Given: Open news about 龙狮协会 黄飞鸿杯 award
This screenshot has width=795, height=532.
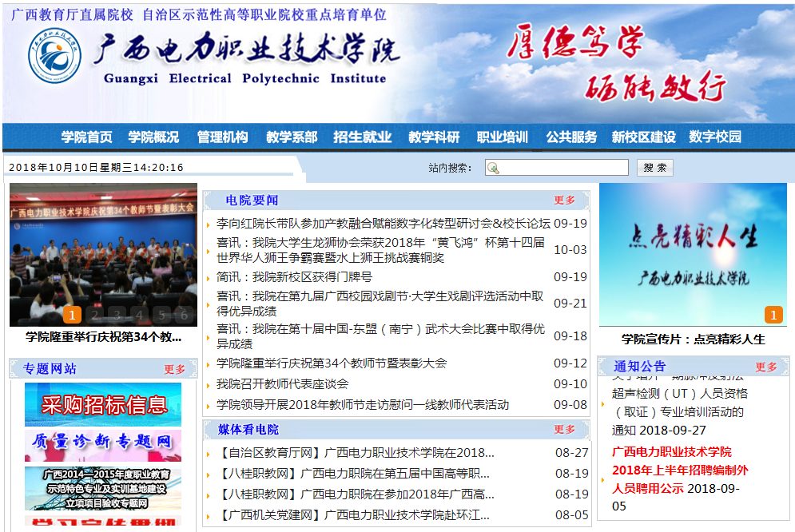Looking at the screenshot, I should (x=381, y=250).
